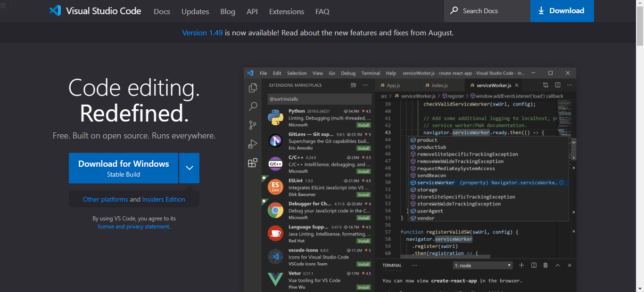Open Search from the activity bar magnifier icon

click(x=253, y=106)
